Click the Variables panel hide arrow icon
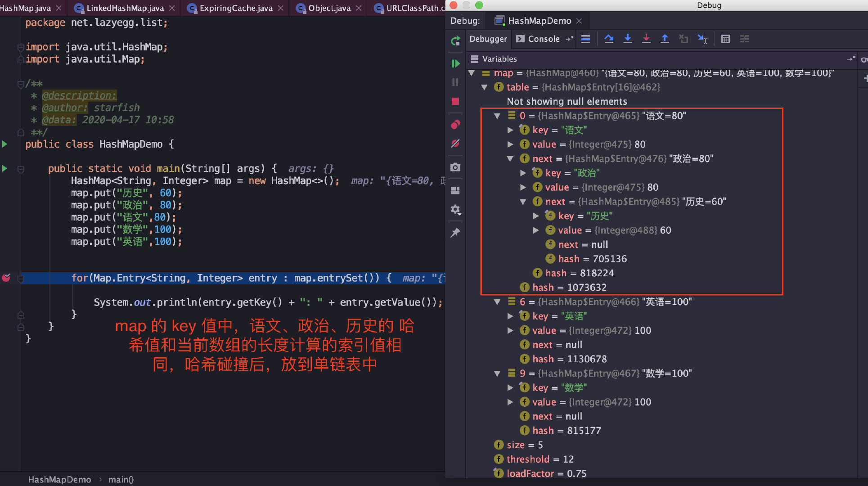The width and height of the screenshot is (868, 486). click(851, 59)
